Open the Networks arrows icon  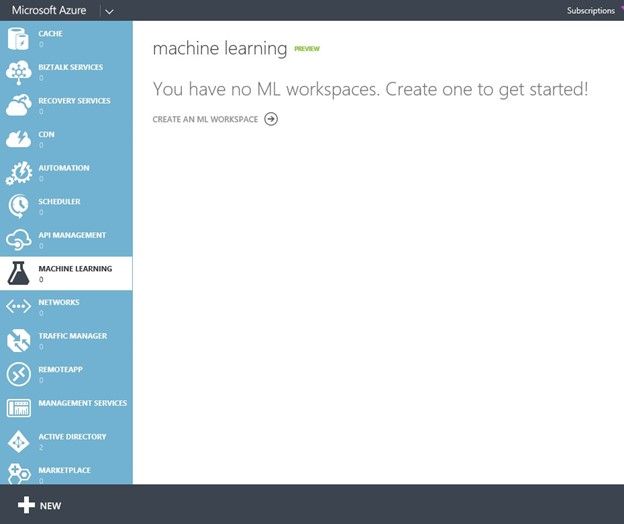click(18, 306)
